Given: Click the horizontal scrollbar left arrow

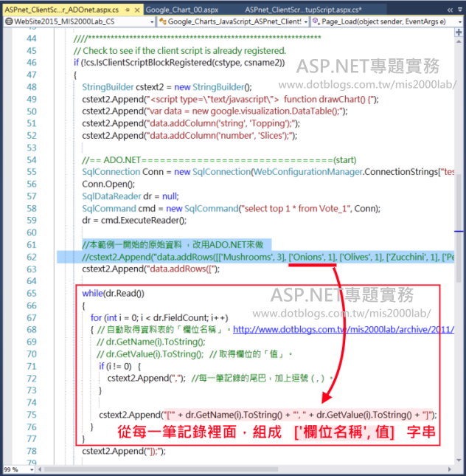Looking at the screenshot, I should 39,469.
